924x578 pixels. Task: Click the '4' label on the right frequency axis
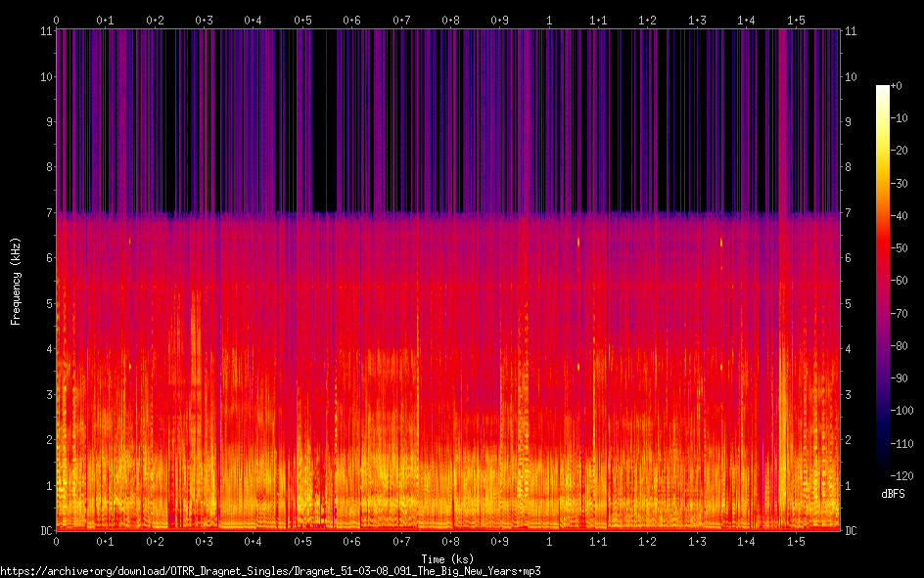pos(849,349)
